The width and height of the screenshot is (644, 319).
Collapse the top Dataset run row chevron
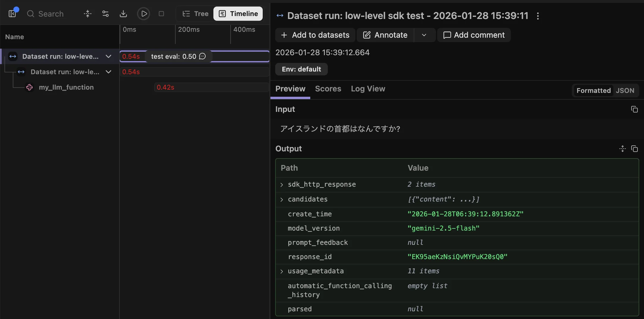tap(108, 56)
